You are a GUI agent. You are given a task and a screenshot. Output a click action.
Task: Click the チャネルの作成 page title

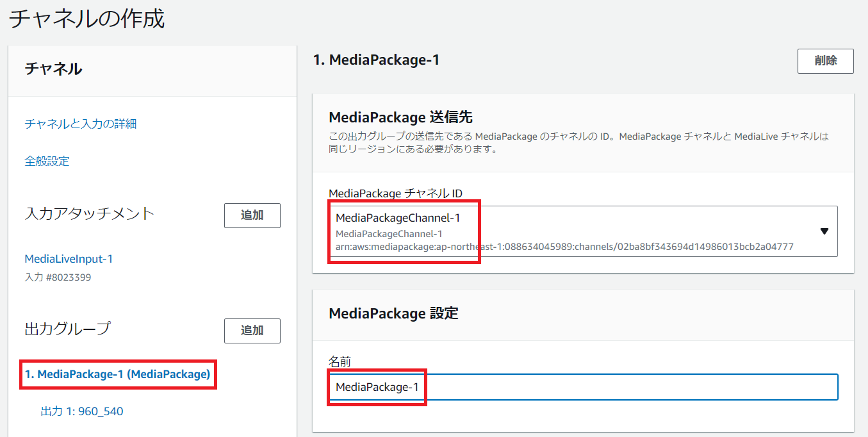click(87, 18)
